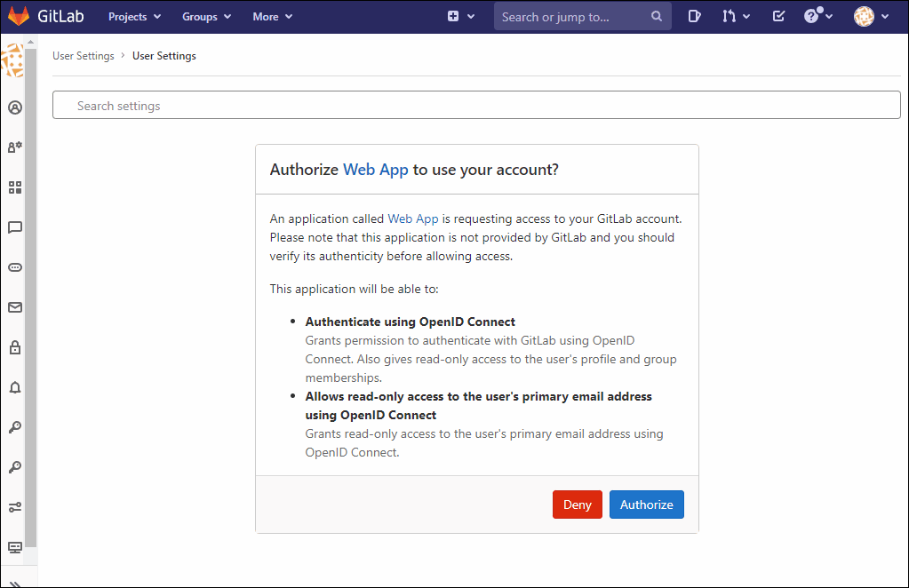Expand merge requests dropdown arrow

pyautogui.click(x=746, y=17)
